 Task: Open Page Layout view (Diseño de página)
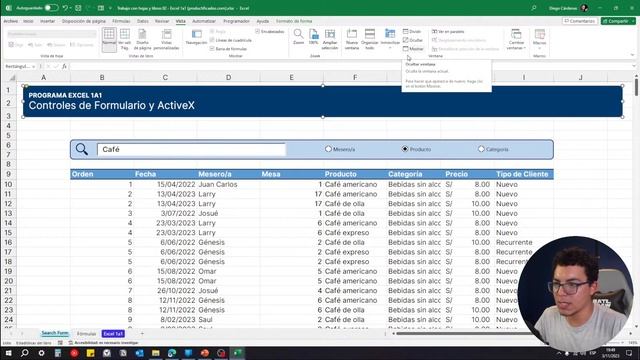pyautogui.click(x=142, y=39)
